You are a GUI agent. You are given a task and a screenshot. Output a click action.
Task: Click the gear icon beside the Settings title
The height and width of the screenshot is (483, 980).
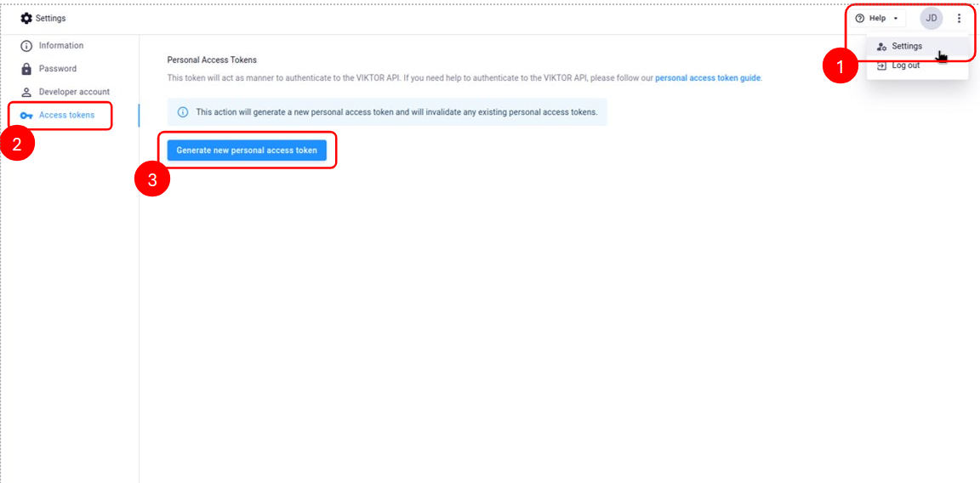point(26,18)
